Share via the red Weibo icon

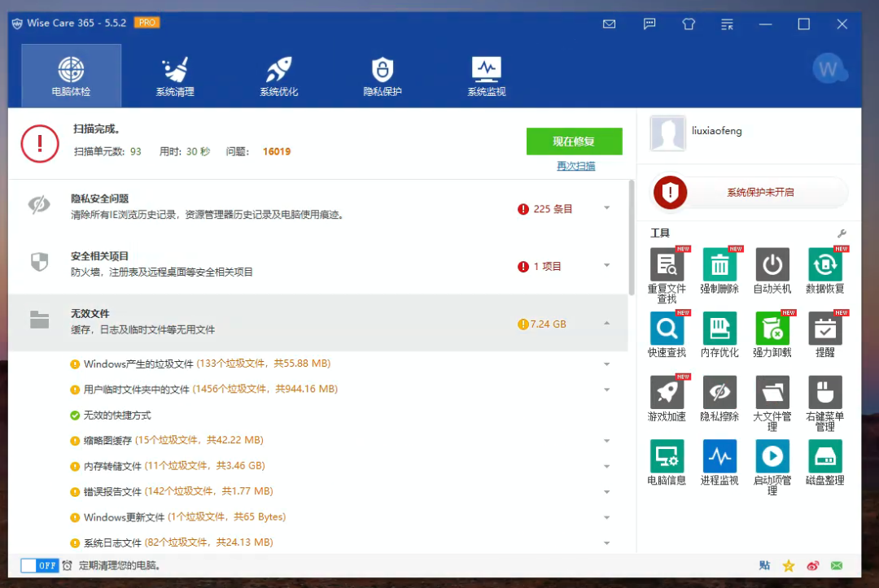(x=813, y=565)
